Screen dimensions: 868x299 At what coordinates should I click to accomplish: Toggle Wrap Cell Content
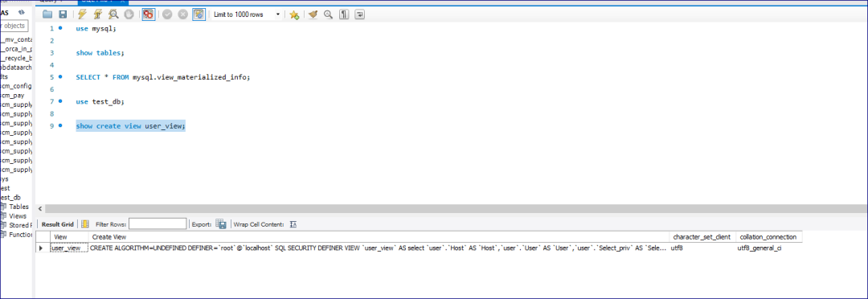click(294, 224)
